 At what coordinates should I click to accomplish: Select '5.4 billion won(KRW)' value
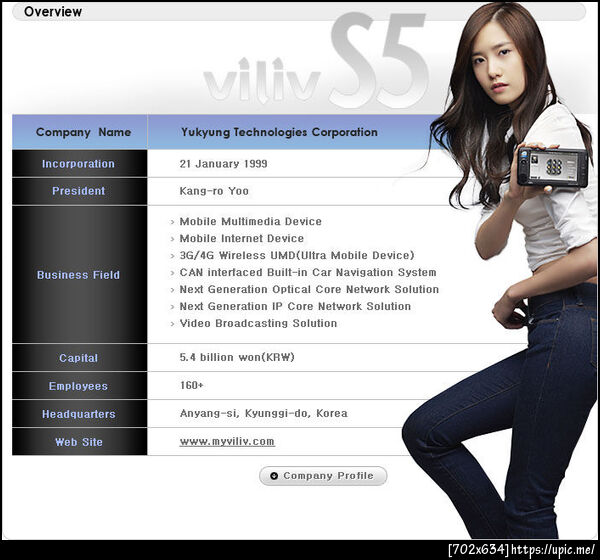coord(237,358)
